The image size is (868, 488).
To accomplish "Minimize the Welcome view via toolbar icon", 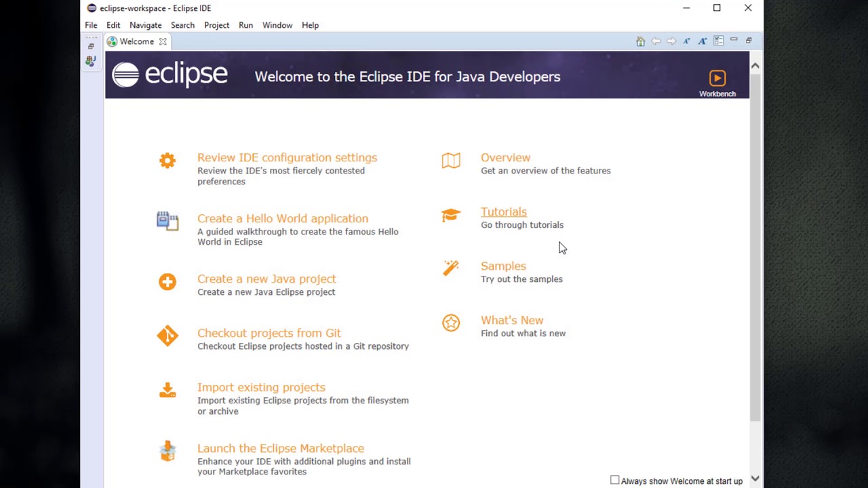I will (x=734, y=41).
